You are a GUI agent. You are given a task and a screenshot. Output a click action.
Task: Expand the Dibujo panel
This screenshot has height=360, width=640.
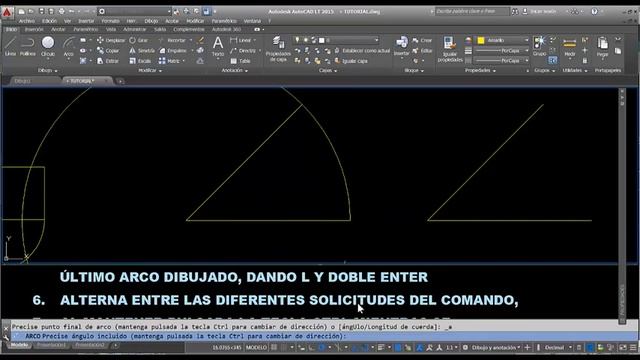47,71
